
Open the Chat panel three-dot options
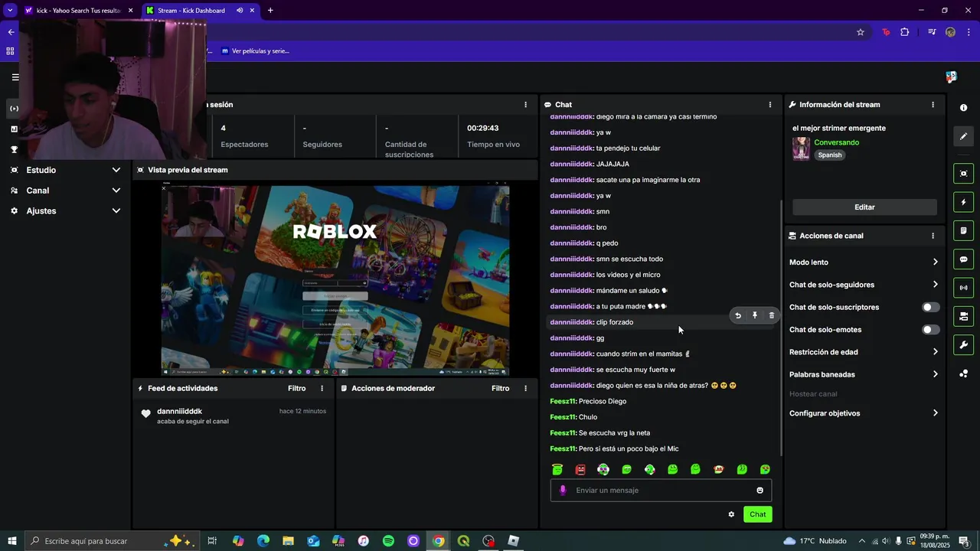click(770, 105)
